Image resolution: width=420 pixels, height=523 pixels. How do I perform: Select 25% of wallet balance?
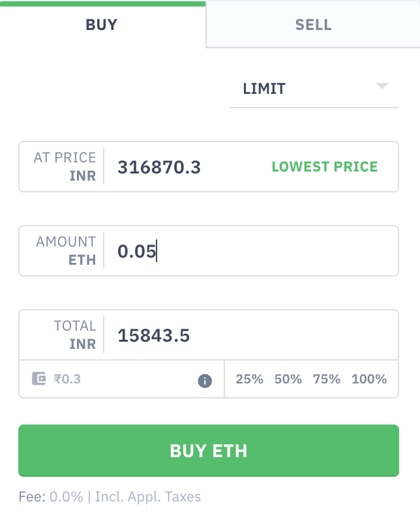click(249, 379)
